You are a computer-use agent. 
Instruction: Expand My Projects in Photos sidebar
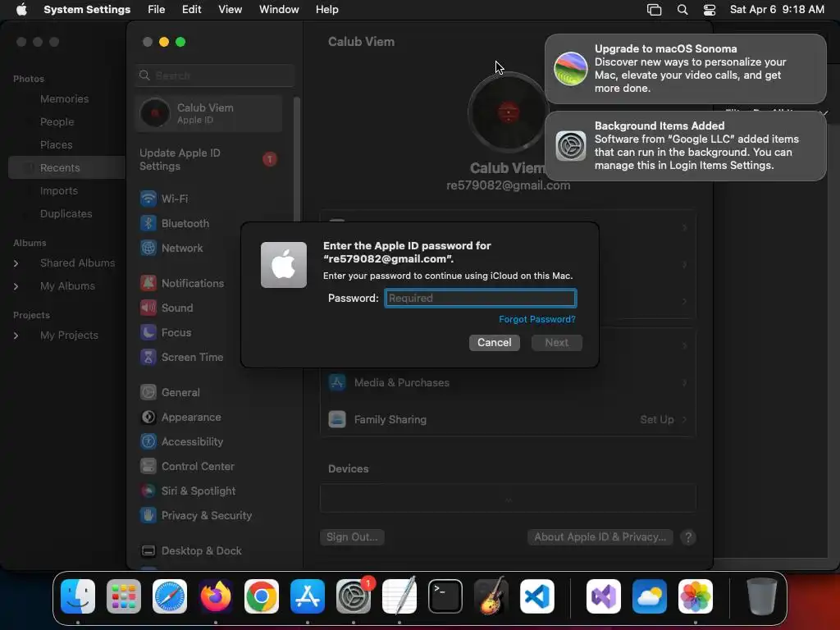click(16, 336)
